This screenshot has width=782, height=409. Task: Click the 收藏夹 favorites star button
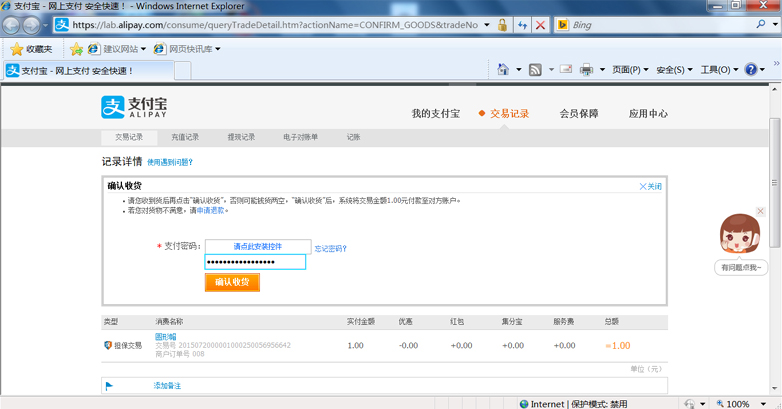click(x=30, y=48)
